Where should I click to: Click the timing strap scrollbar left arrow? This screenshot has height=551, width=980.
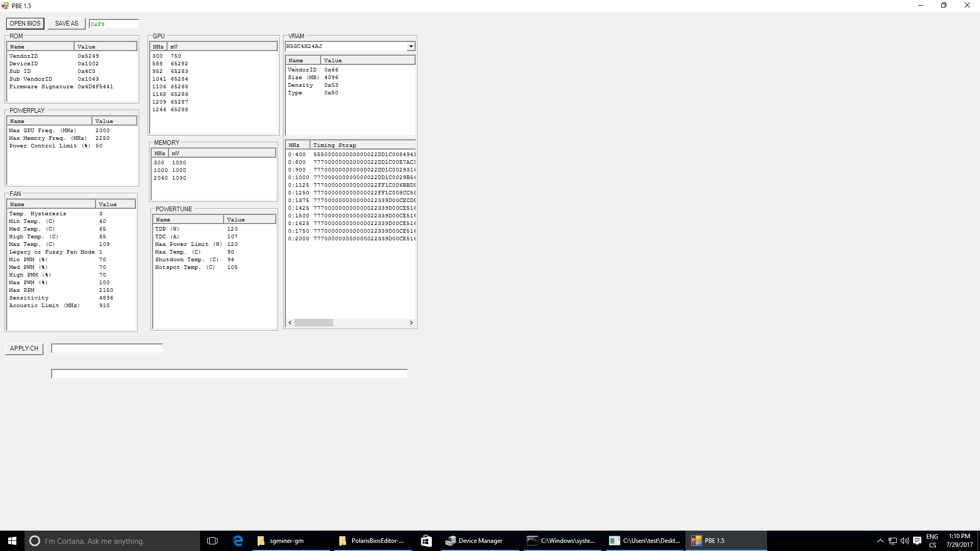290,323
